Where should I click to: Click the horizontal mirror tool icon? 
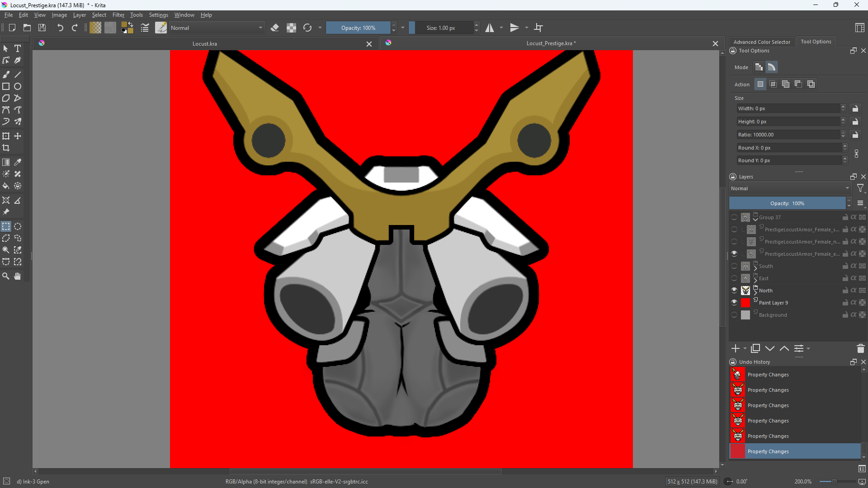tap(490, 28)
